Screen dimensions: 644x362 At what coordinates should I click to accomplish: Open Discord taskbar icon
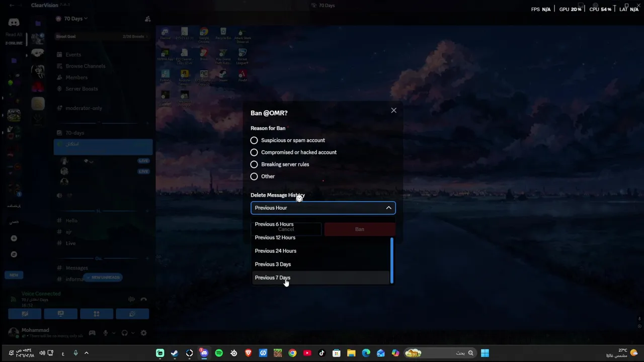[204, 353]
